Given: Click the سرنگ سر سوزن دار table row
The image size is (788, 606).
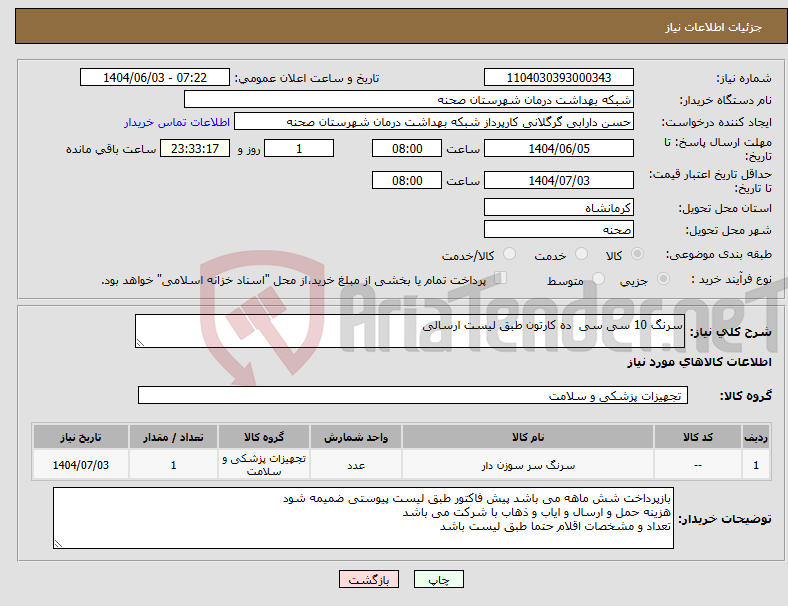Looking at the screenshot, I should (x=401, y=465).
